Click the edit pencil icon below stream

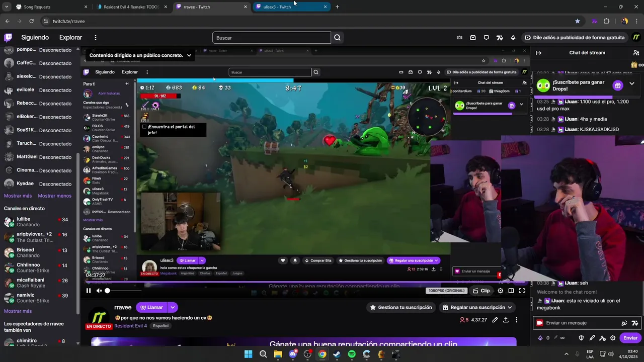(495, 320)
